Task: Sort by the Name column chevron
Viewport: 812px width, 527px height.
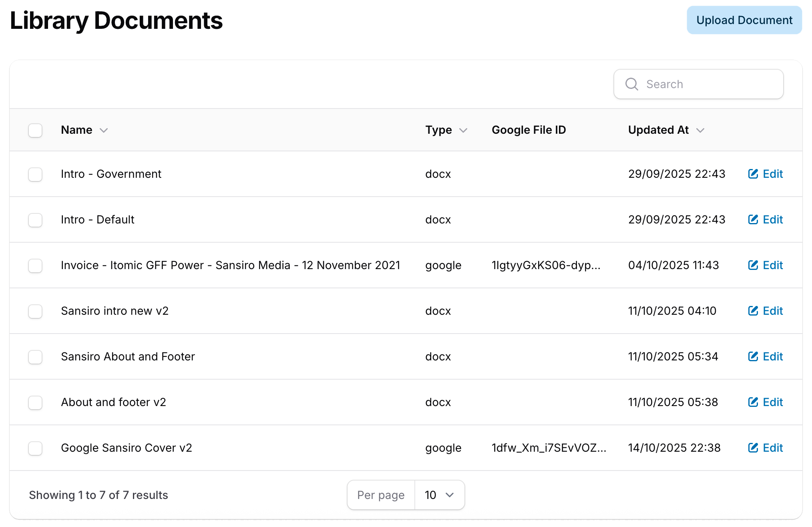Action: point(104,130)
